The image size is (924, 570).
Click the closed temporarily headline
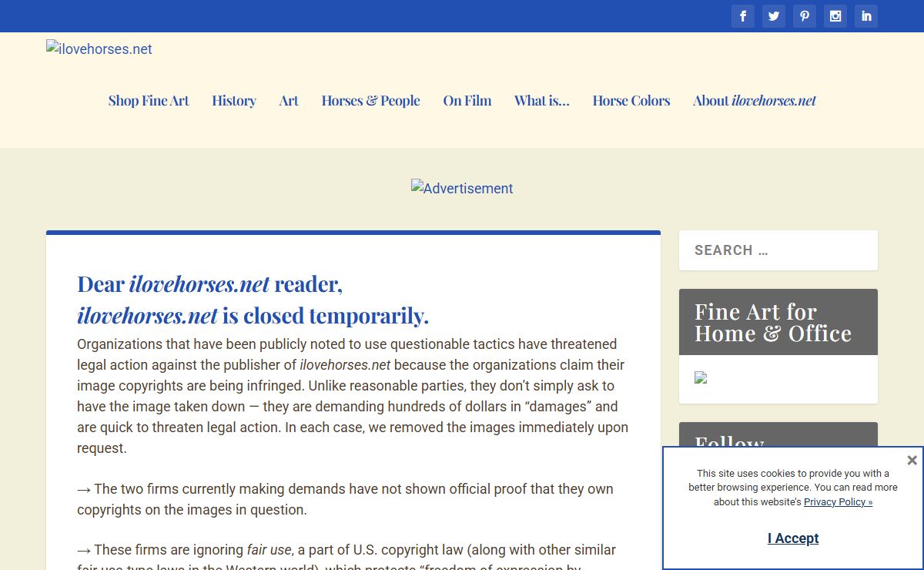point(253,315)
